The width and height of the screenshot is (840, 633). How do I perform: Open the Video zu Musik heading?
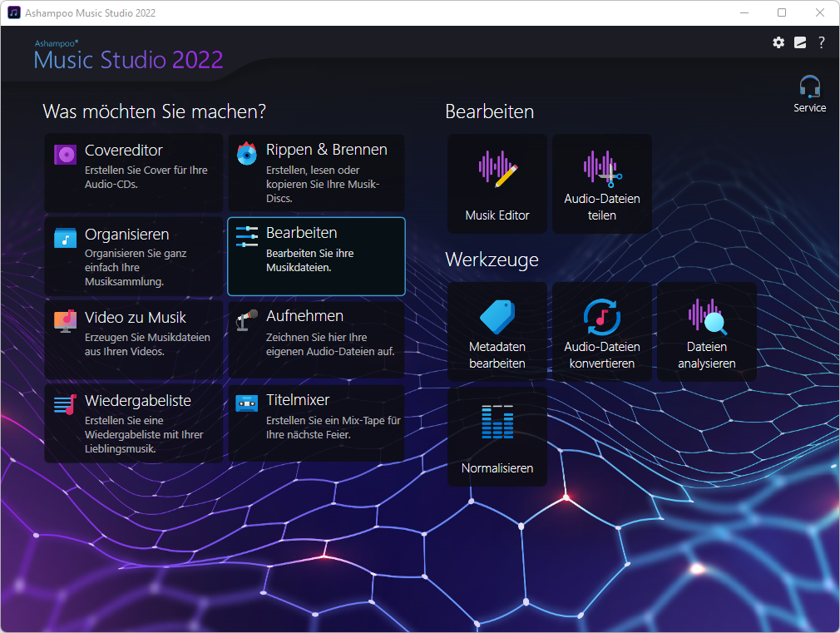136,317
